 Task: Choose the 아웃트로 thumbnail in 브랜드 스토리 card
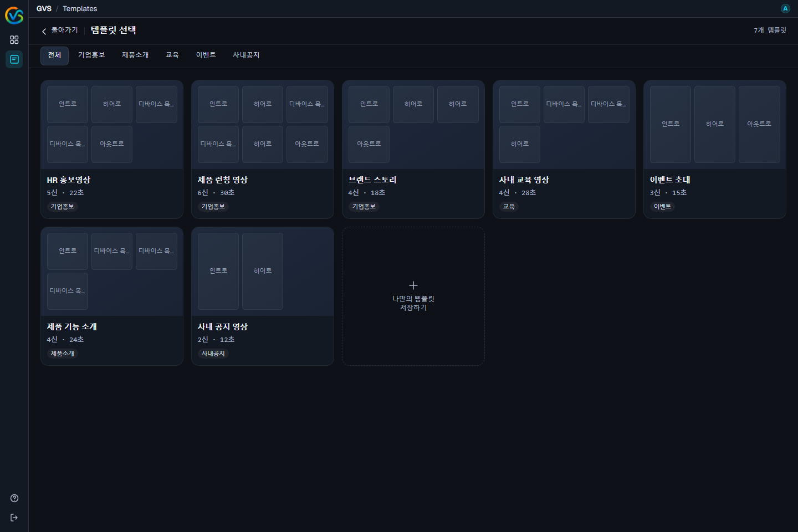tap(369, 144)
